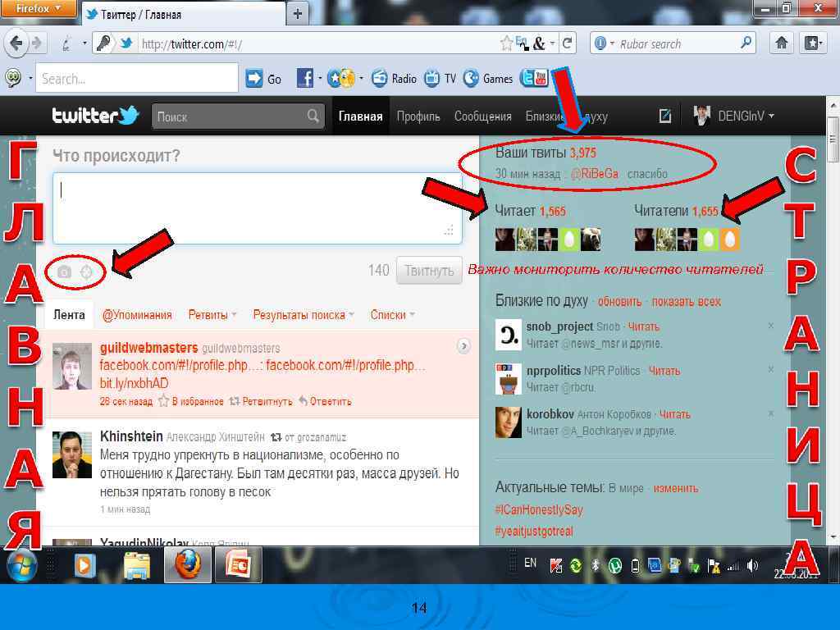Open #ICanHonestlySay trending topic

pyautogui.click(x=539, y=509)
